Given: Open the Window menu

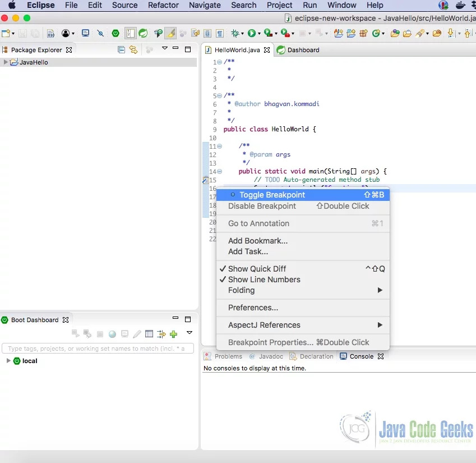Looking at the screenshot, I should 342,5.
